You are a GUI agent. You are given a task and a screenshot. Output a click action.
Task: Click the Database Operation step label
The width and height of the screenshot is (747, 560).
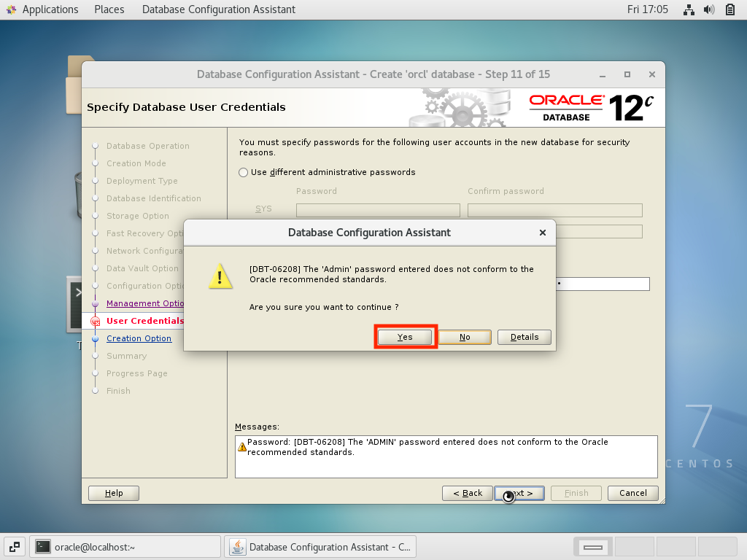(147, 146)
